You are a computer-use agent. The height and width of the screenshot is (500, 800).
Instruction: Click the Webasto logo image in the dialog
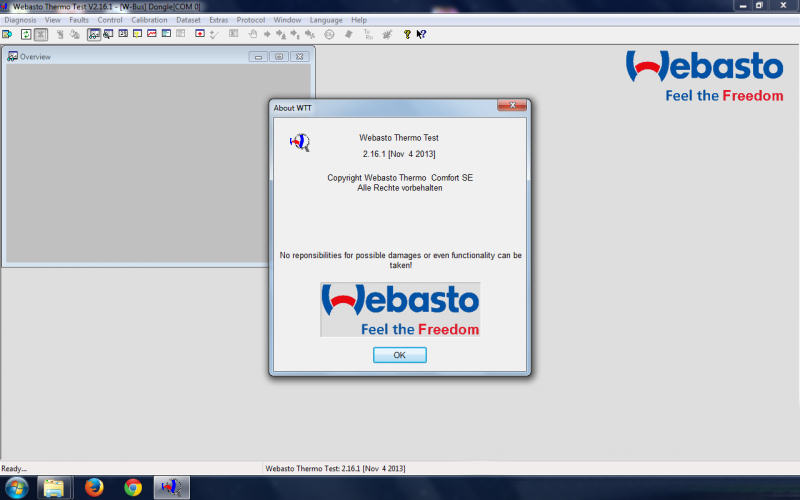(x=400, y=309)
